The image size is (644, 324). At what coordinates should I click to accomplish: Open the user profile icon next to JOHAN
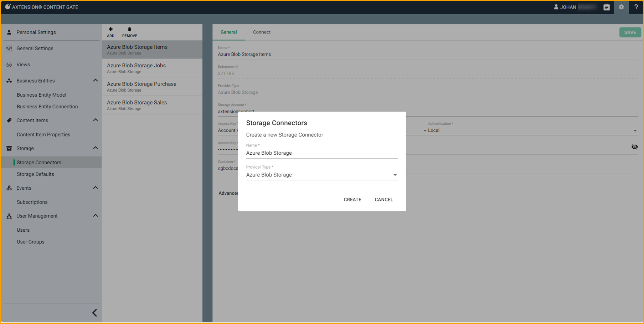click(x=556, y=7)
